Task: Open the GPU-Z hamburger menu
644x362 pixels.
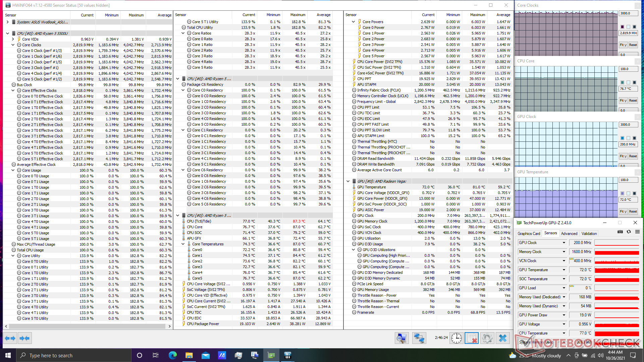Action: point(637,232)
